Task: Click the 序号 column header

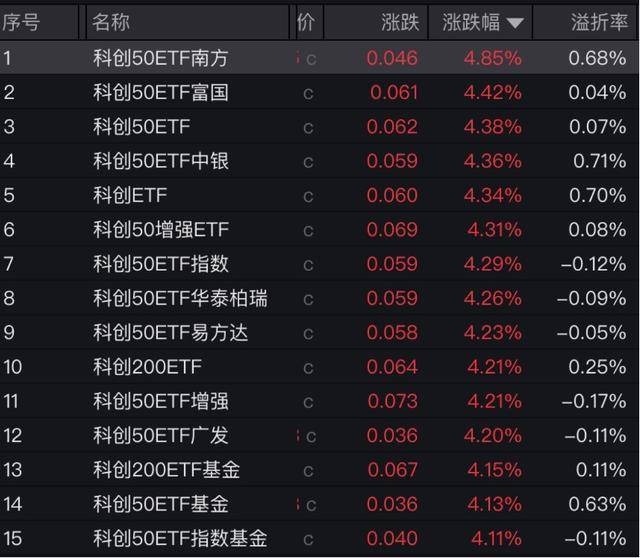Action: [21, 22]
